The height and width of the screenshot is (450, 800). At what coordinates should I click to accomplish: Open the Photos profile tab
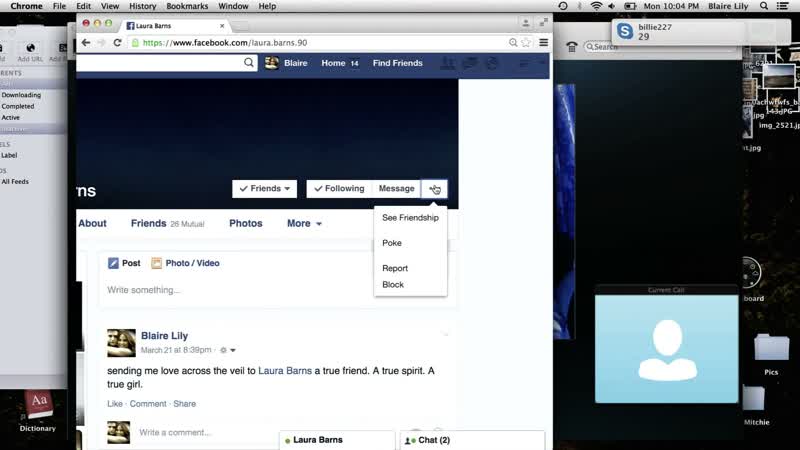pos(245,223)
